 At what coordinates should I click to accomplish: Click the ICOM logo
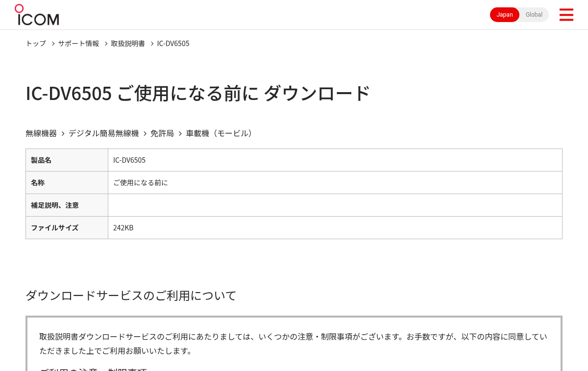(x=37, y=15)
